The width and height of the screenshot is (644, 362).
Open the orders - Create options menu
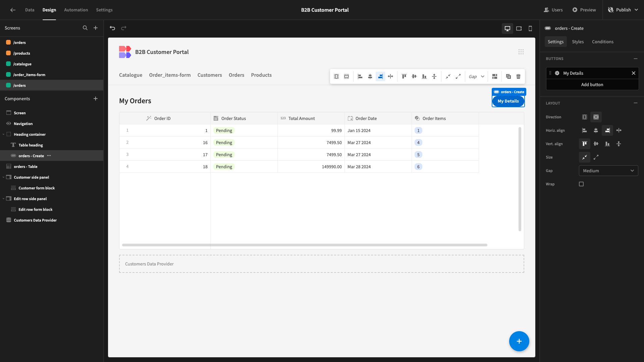point(49,156)
